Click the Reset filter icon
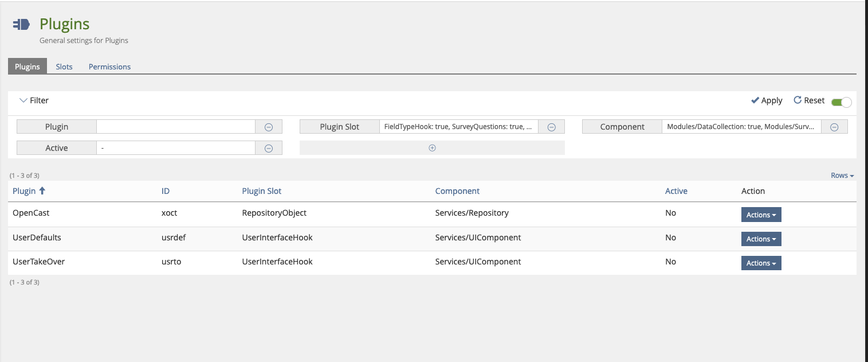This screenshot has height=362, width=868. pyautogui.click(x=797, y=100)
